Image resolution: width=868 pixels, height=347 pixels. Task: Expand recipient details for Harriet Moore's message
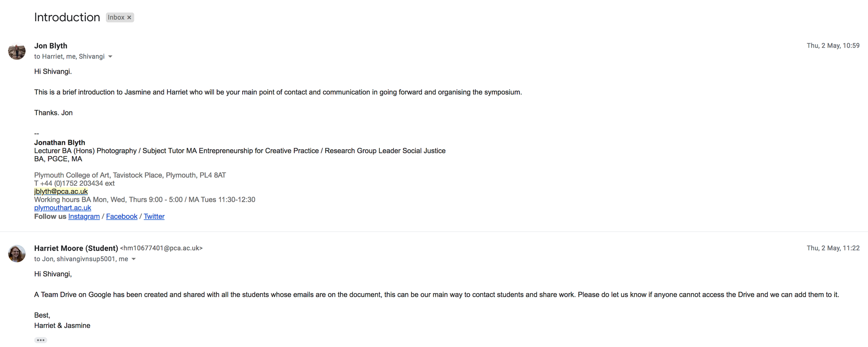tap(134, 259)
